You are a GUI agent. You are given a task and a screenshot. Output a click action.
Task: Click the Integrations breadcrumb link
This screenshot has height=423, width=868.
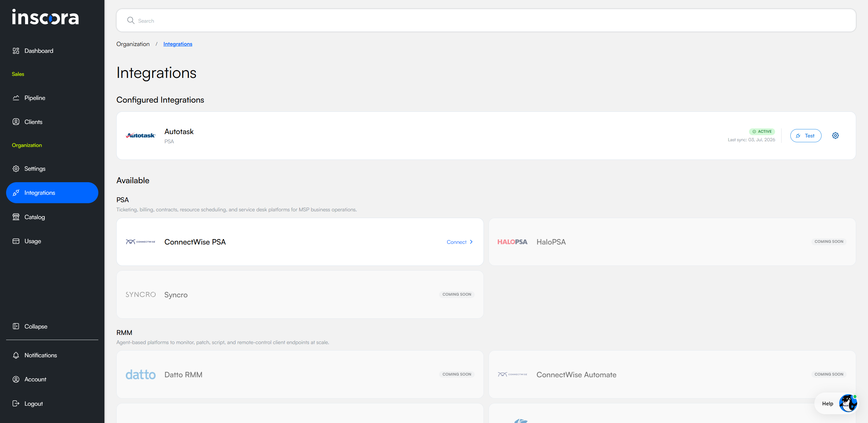tap(178, 44)
